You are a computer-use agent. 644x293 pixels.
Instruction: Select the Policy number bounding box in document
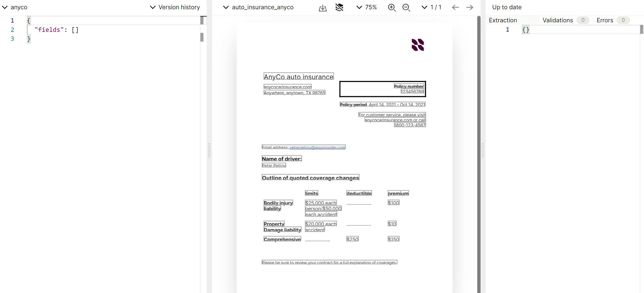408,86
